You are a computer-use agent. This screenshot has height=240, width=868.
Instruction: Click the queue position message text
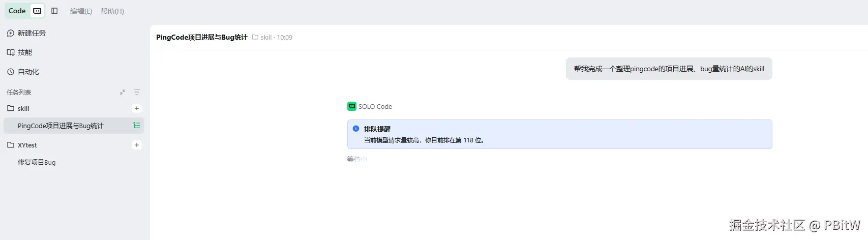[424, 140]
